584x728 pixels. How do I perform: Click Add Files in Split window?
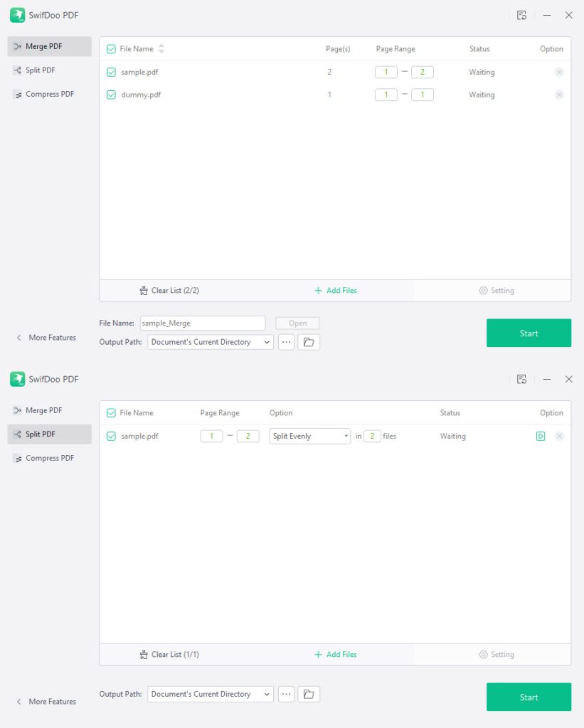336,655
